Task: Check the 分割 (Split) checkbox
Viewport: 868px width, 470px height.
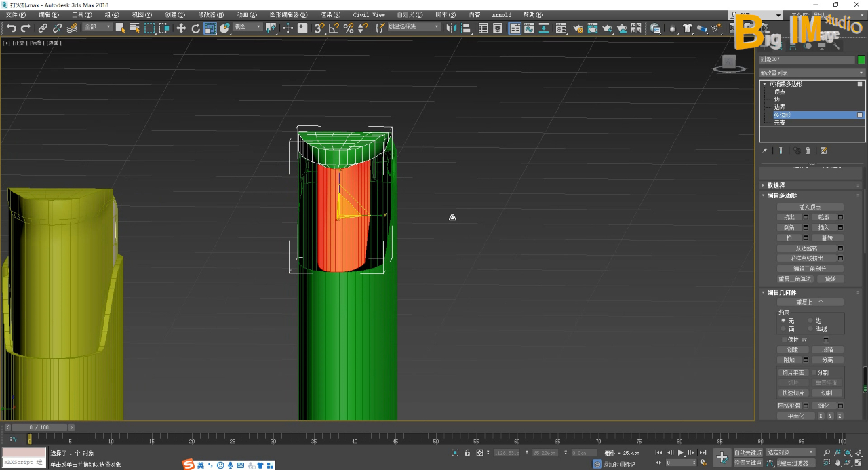Action: coord(814,372)
